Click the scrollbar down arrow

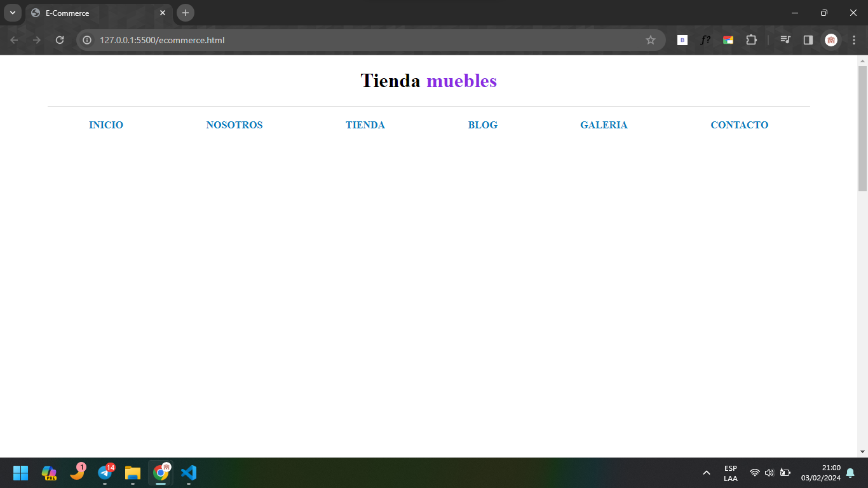(862, 452)
